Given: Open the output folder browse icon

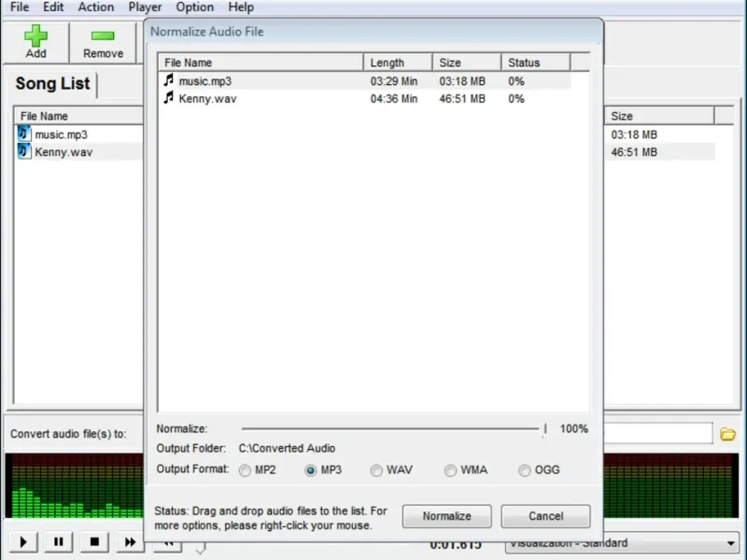Looking at the screenshot, I should tap(727, 434).
